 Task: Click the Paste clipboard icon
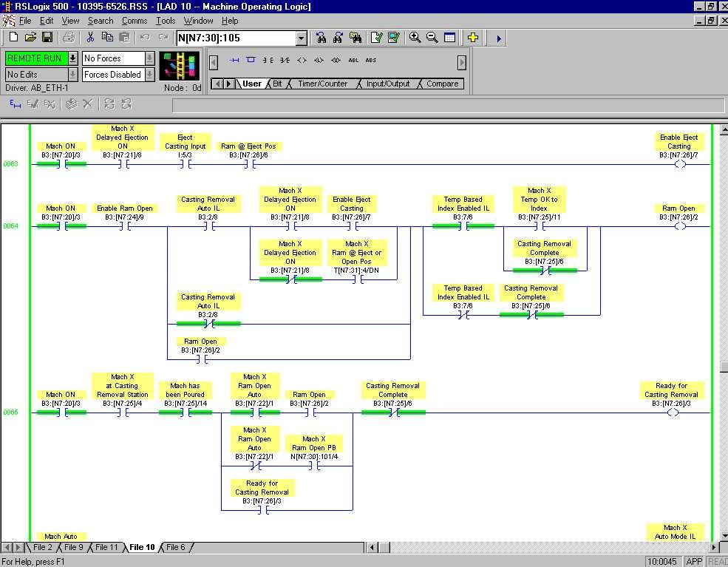[x=124, y=38]
